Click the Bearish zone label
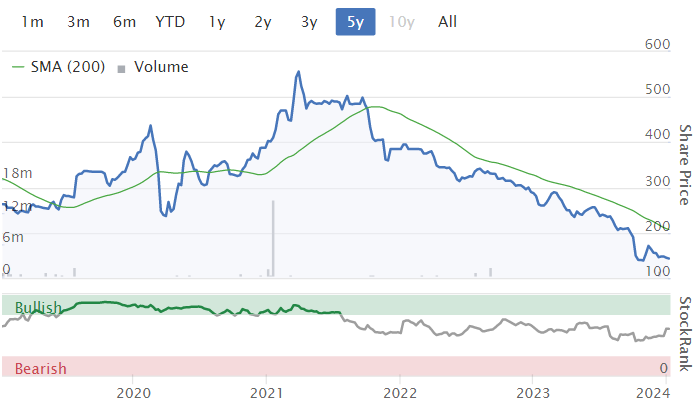Viewport: 699px width, 400px height. point(41,369)
